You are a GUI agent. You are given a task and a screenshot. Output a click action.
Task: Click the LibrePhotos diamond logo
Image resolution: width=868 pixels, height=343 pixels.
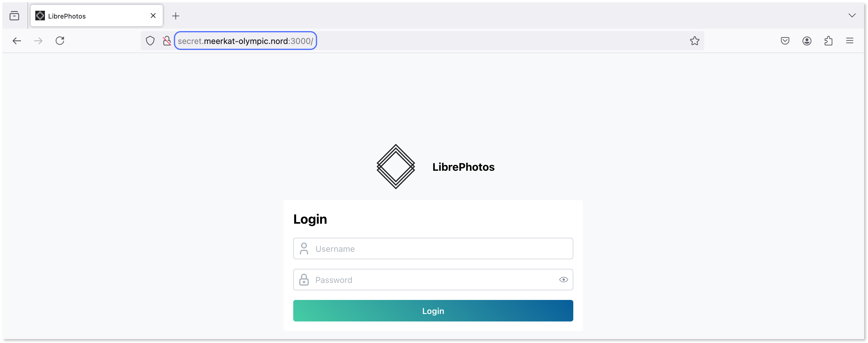point(395,166)
